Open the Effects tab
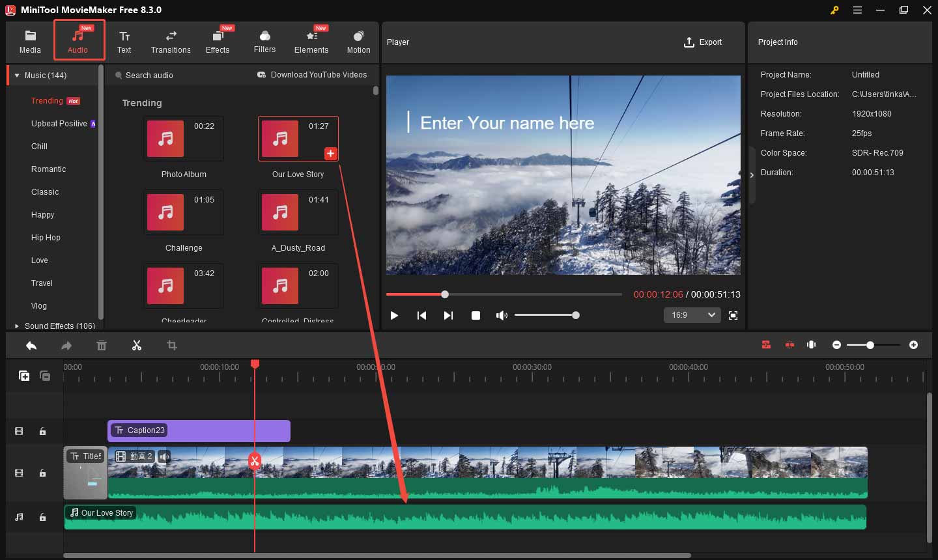 click(218, 41)
